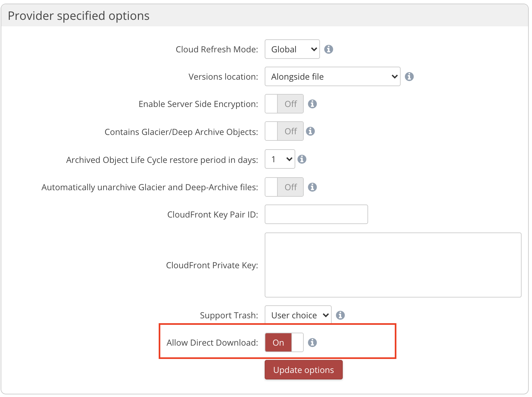532x397 pixels.
Task: Click info icon beside restore period dropdown
Action: click(x=302, y=159)
